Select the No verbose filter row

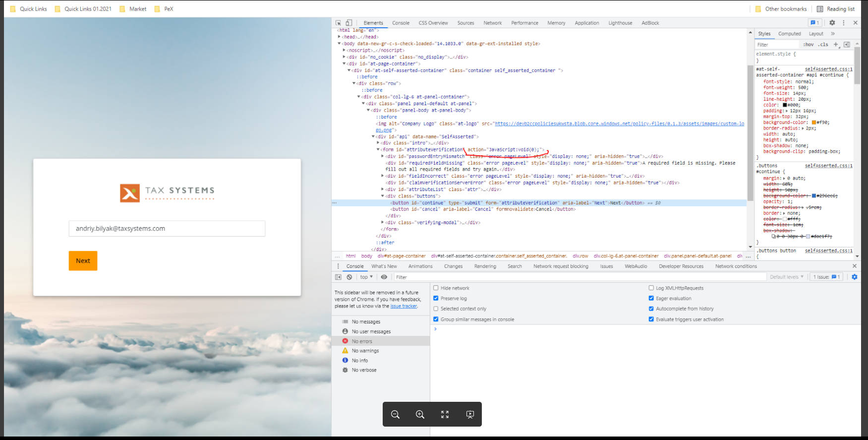point(381,370)
